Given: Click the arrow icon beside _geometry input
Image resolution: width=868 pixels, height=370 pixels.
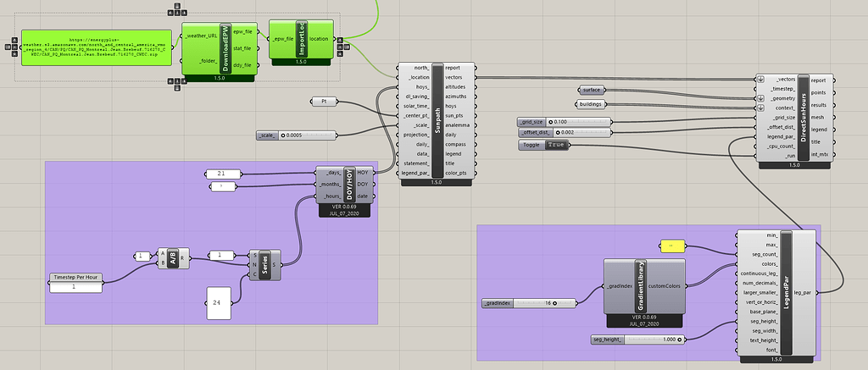Looking at the screenshot, I should pyautogui.click(x=760, y=98).
